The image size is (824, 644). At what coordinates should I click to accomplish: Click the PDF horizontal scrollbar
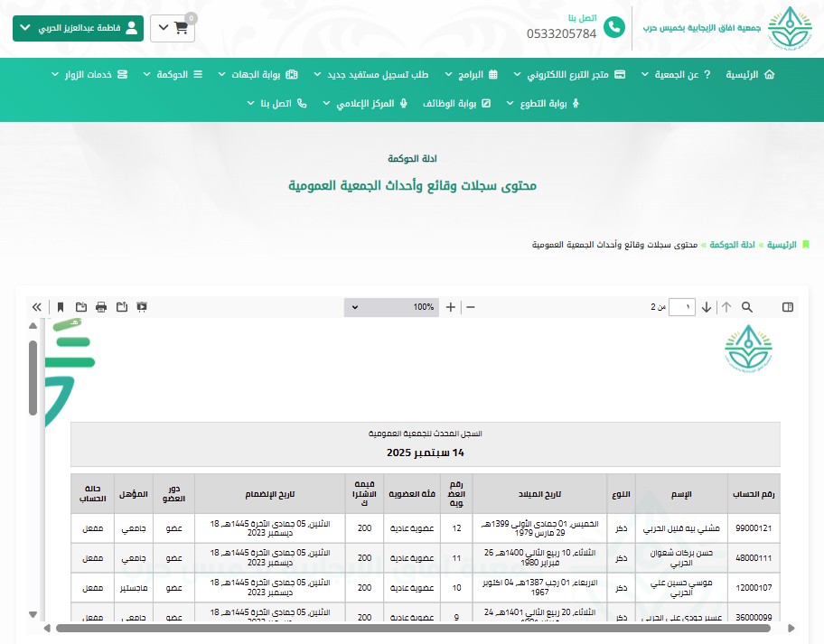(x=425, y=628)
